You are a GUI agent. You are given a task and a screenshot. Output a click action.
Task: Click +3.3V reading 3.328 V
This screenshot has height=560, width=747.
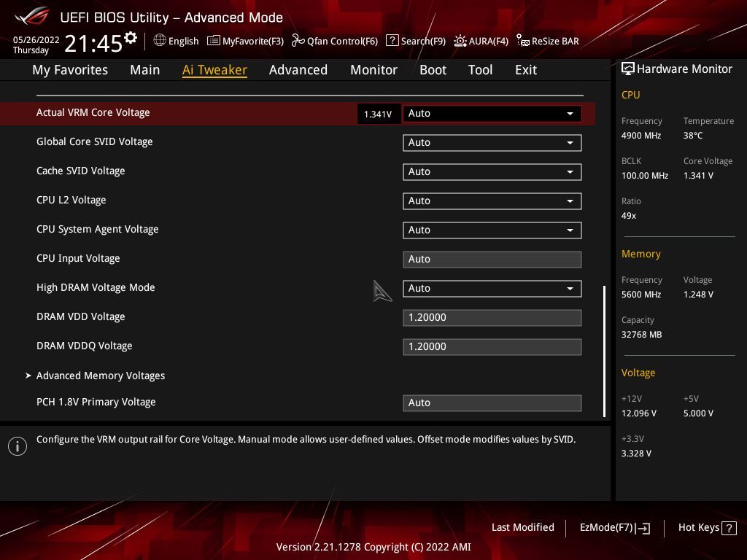click(x=636, y=454)
